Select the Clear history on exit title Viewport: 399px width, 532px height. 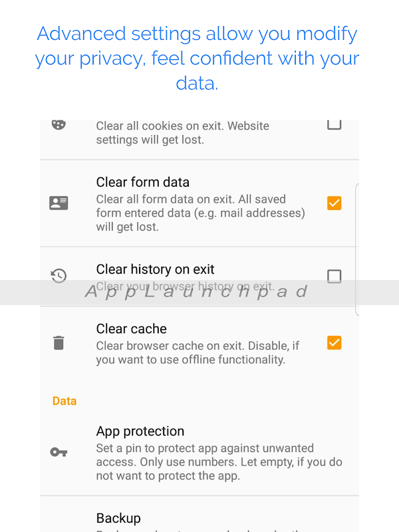[x=155, y=269]
